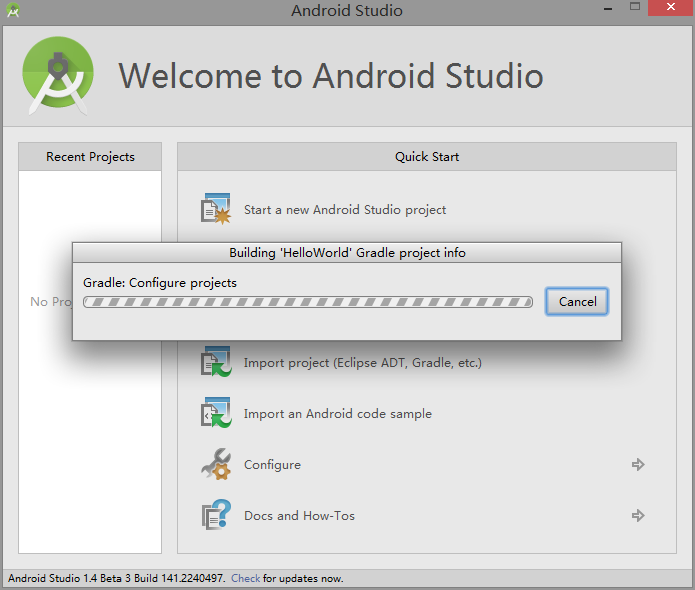Click the Import Android code sample icon
The width and height of the screenshot is (695, 590).
pyautogui.click(x=216, y=413)
